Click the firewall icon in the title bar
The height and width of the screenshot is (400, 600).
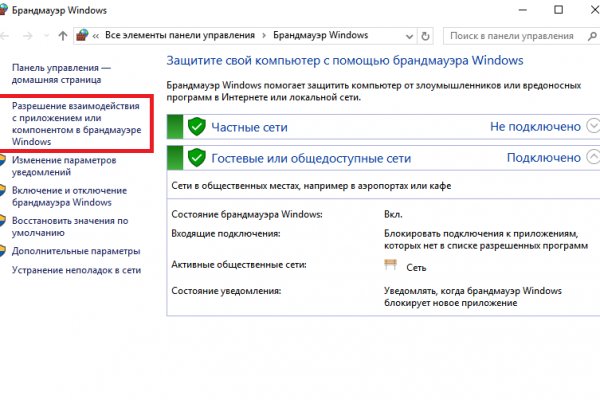(10, 9)
